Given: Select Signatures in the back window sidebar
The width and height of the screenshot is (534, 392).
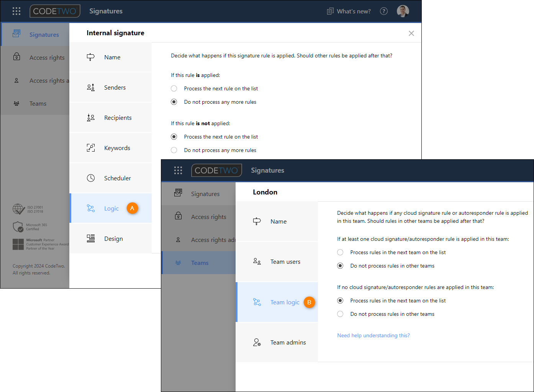Looking at the screenshot, I should point(35,34).
